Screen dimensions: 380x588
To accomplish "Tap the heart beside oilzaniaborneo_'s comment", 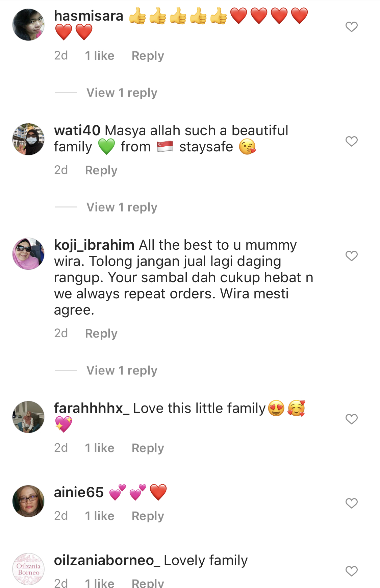I will click(351, 571).
